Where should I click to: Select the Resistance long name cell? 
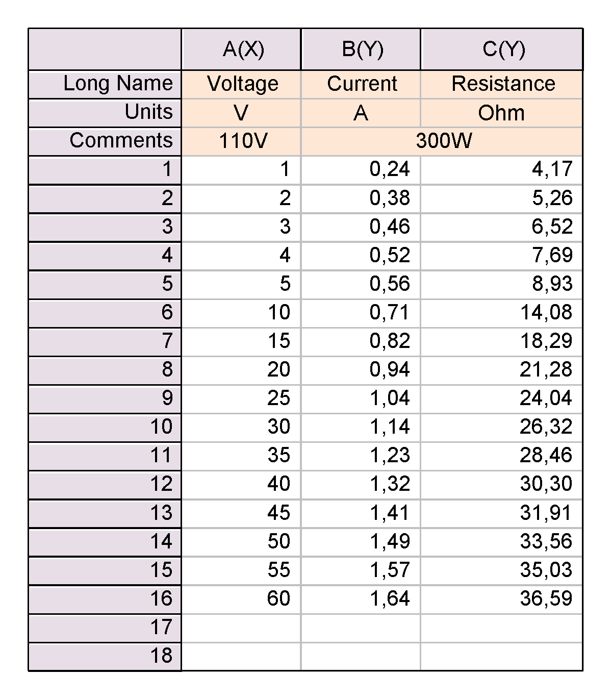pos(502,85)
